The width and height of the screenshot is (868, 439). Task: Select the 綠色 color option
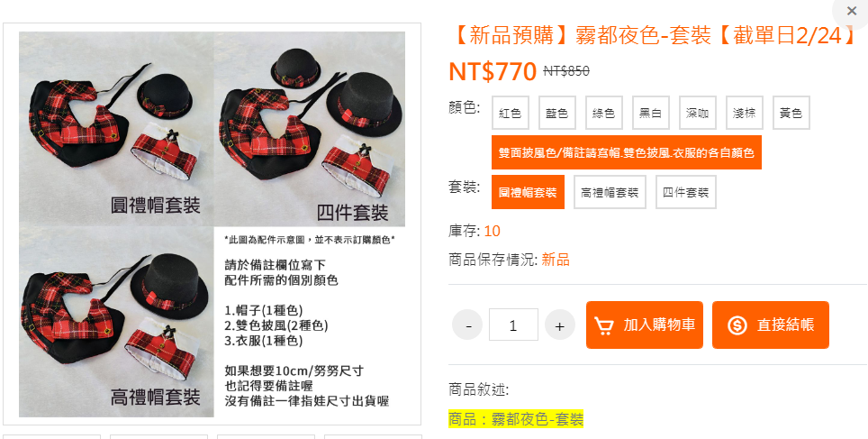click(x=604, y=113)
